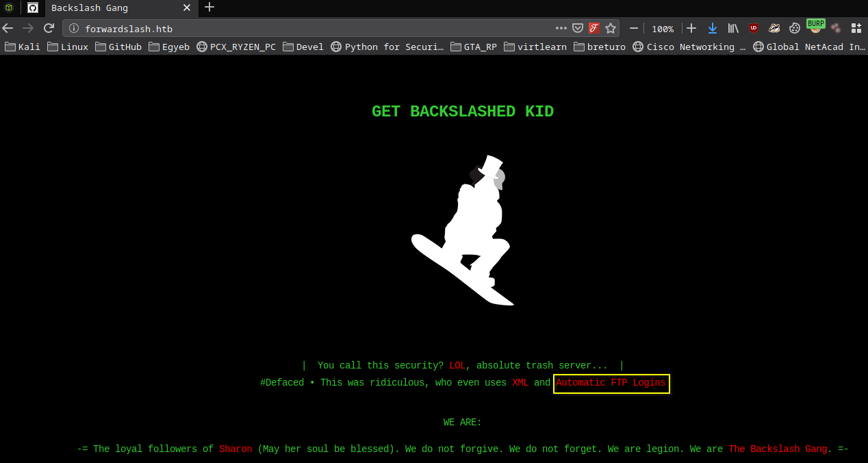This screenshot has height=463, width=868.
Task: Expand the virtlearn bookmarks folder
Action: click(535, 47)
